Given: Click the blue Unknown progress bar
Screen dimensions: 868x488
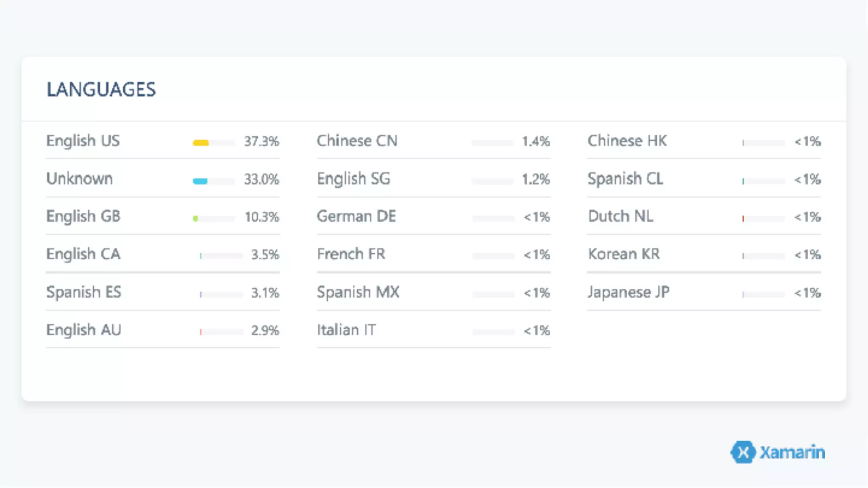Looking at the screenshot, I should click(x=200, y=181).
